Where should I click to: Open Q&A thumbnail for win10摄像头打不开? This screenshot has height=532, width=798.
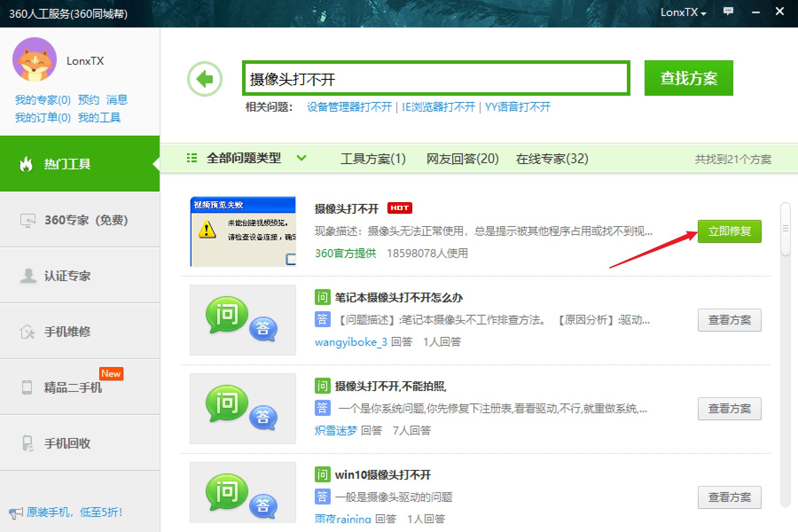[x=243, y=493]
